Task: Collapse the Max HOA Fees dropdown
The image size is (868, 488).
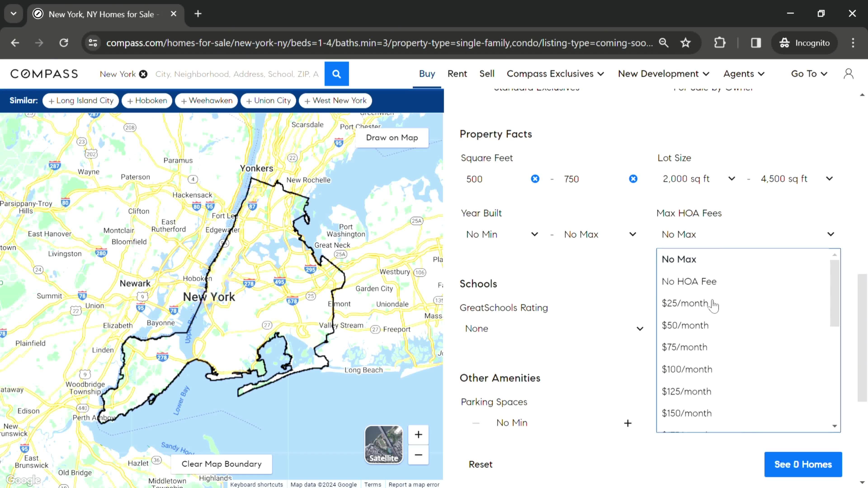Action: click(748, 235)
